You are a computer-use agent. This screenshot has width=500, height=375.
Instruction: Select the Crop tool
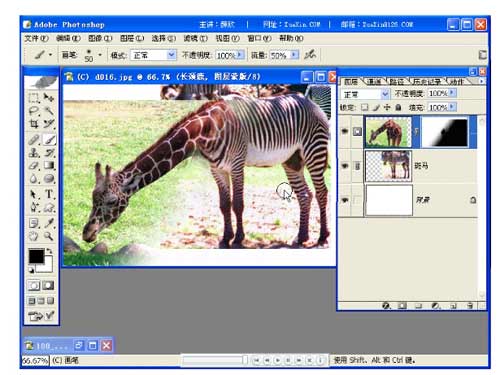click(x=34, y=124)
